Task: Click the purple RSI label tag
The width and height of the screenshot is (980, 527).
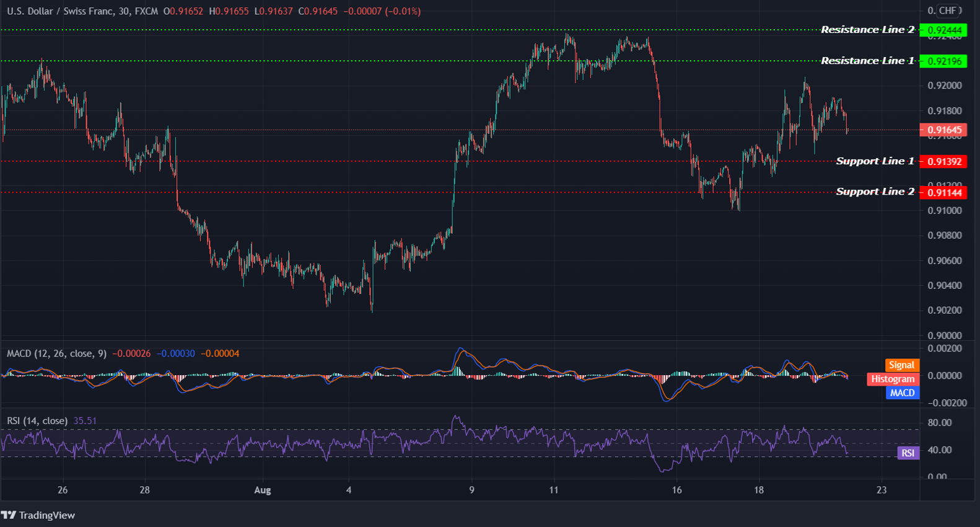Action: click(x=908, y=453)
